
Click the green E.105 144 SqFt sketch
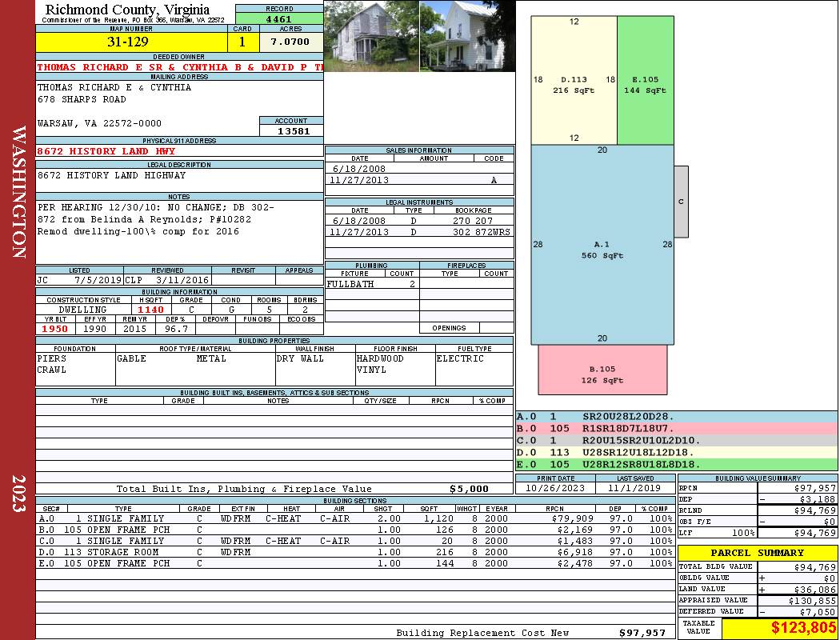tap(645, 80)
